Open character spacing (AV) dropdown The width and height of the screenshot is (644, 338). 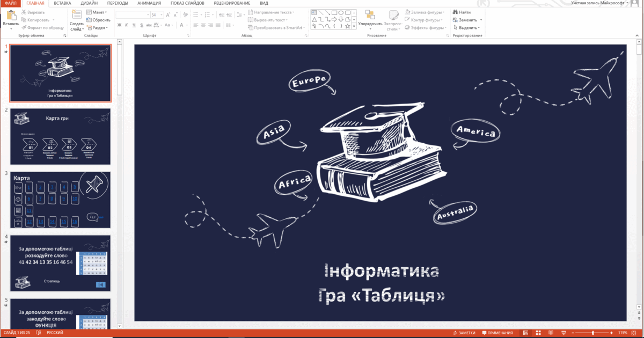(158, 25)
